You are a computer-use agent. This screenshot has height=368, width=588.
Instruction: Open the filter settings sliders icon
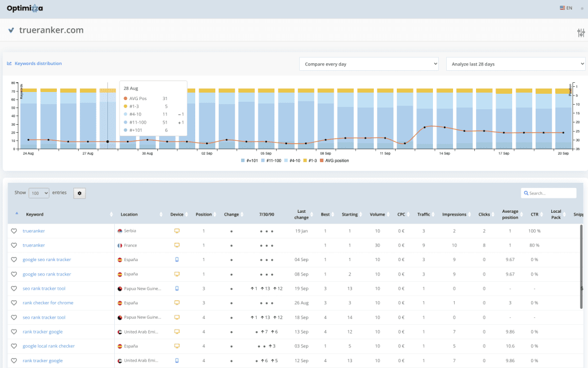coord(581,33)
